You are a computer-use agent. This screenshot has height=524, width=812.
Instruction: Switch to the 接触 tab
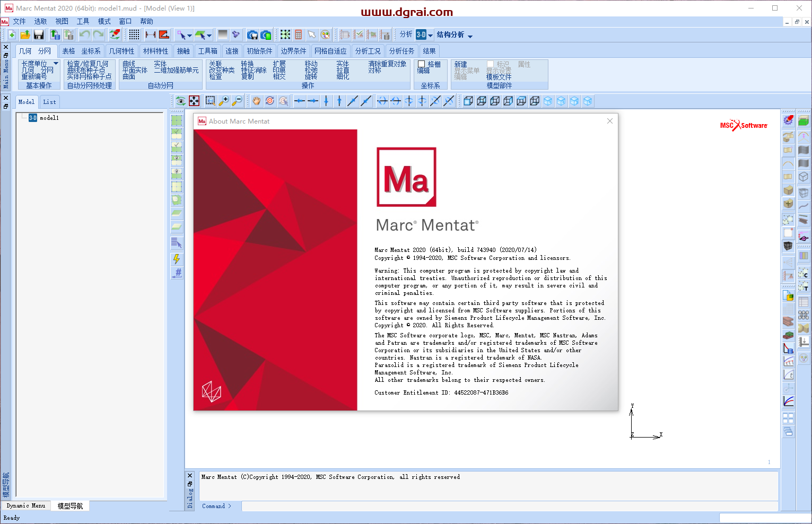tap(183, 51)
